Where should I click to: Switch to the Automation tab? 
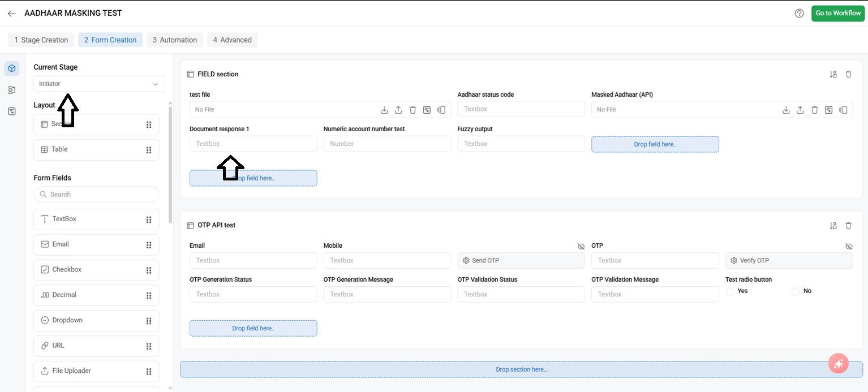[x=175, y=40]
